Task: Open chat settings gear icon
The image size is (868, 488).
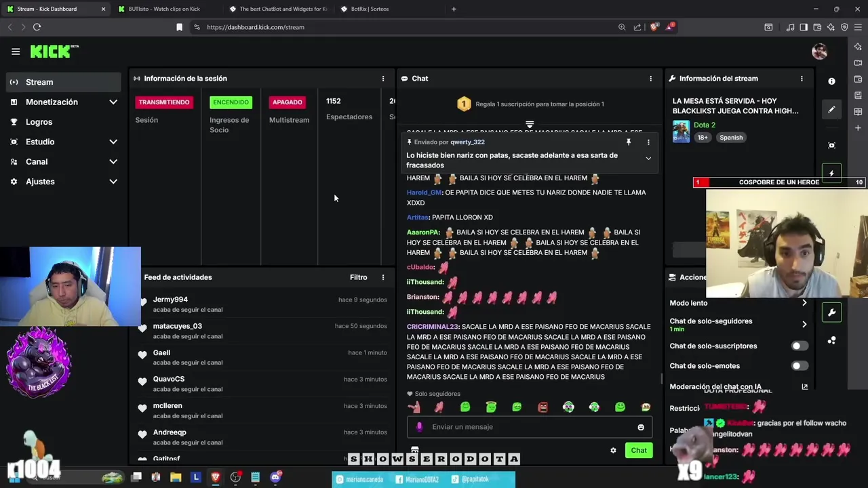Action: coord(613,451)
